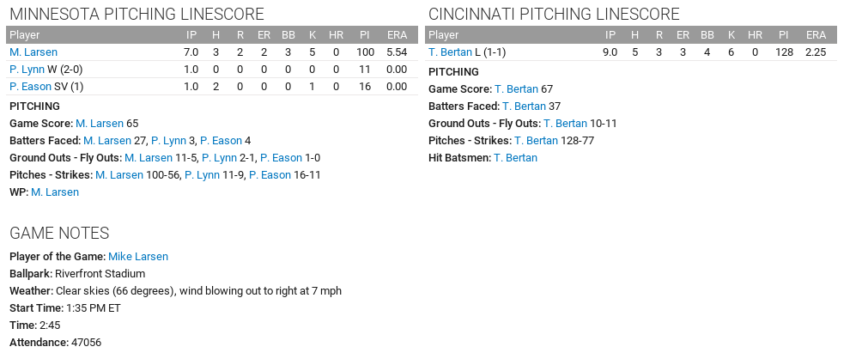
Task: Open Player of the Game Mike Larsen link
Action: pos(138,257)
